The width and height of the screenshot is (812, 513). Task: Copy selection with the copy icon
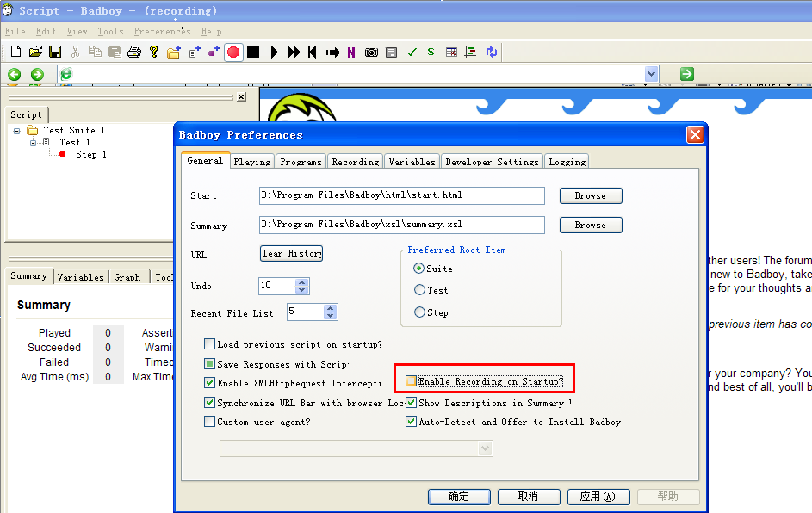(95, 52)
